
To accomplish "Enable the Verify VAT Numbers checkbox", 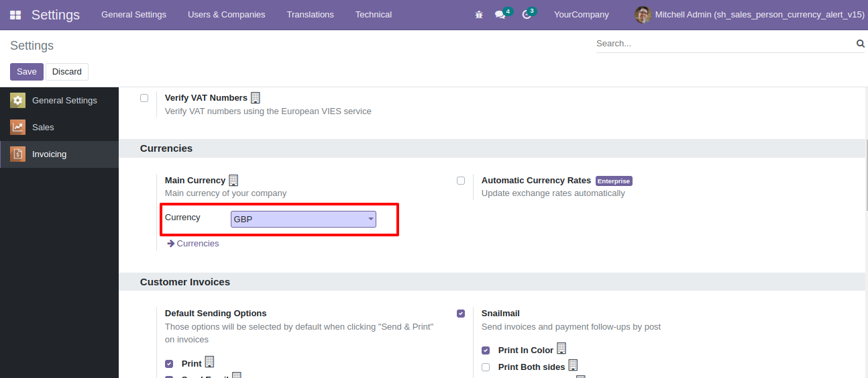I will click(144, 98).
